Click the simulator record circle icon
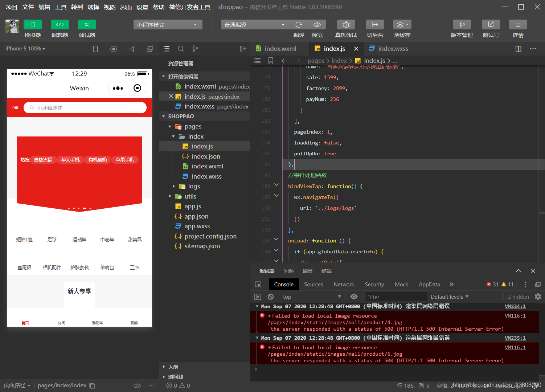Screen dimensions: 545x392 pos(114,49)
